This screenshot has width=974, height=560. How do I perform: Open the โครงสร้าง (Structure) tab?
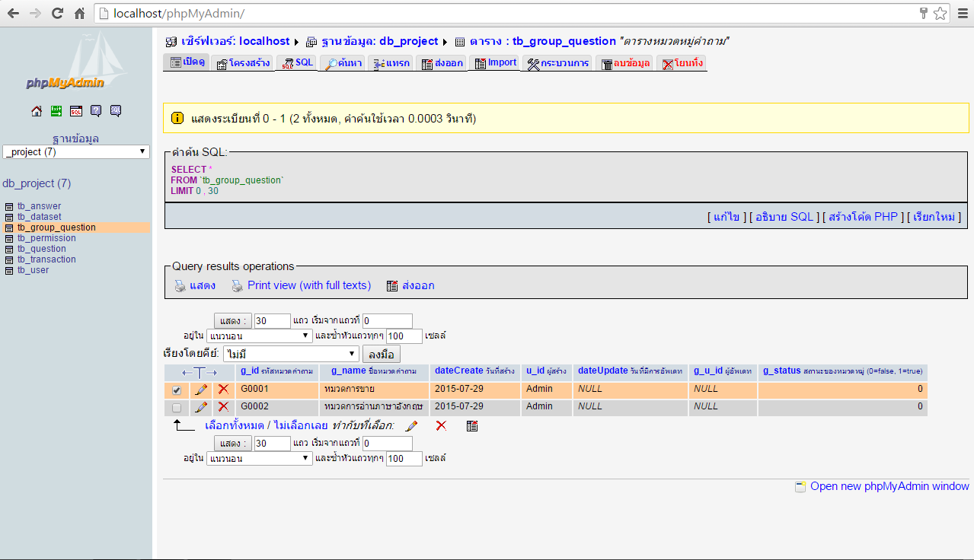click(243, 63)
